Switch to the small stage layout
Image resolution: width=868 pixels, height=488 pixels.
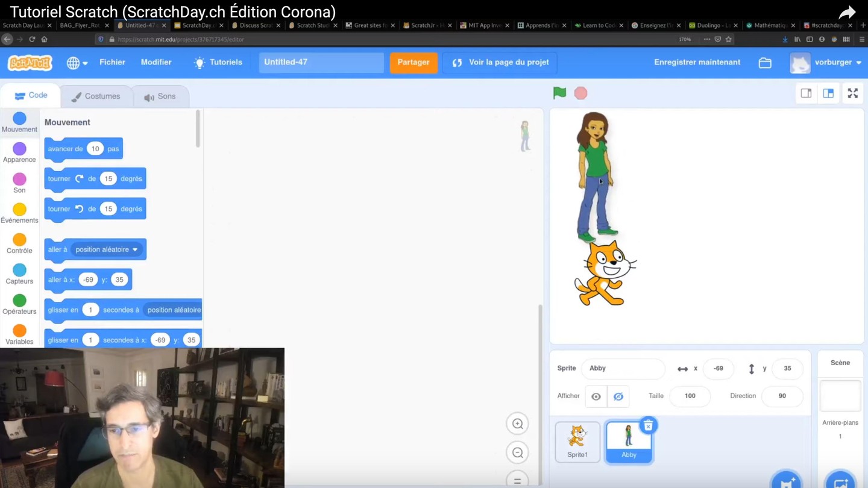tap(806, 93)
